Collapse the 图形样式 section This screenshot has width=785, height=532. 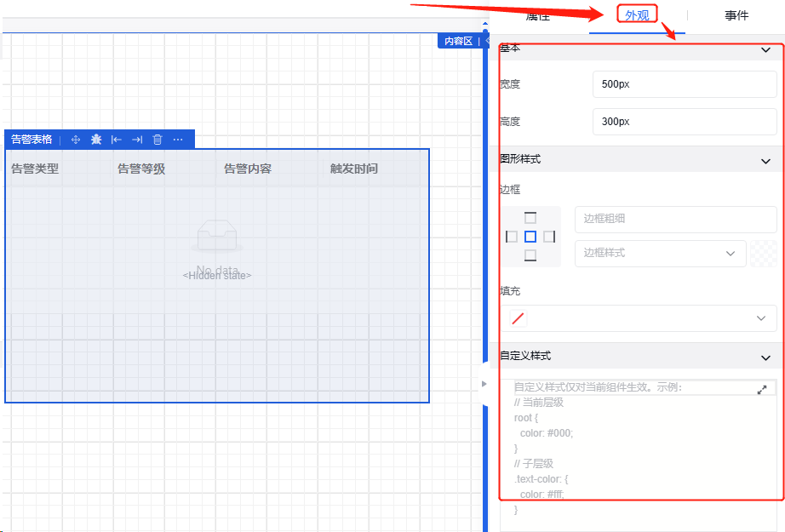pyautogui.click(x=765, y=161)
